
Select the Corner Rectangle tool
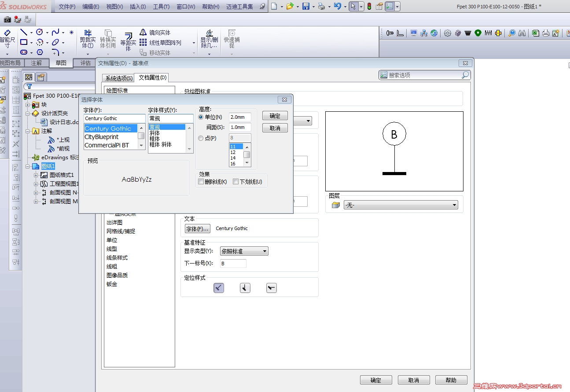[24, 42]
